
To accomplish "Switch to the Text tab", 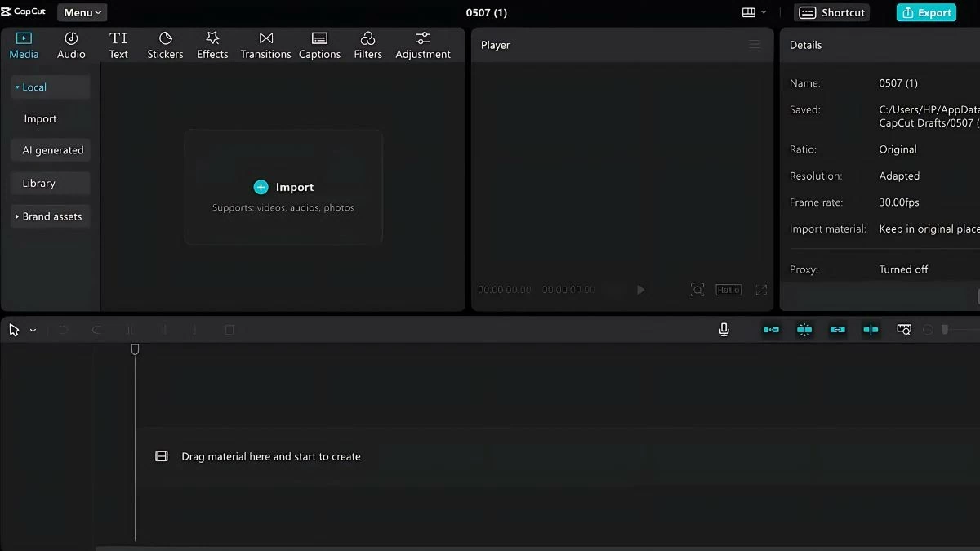I will 118,44.
